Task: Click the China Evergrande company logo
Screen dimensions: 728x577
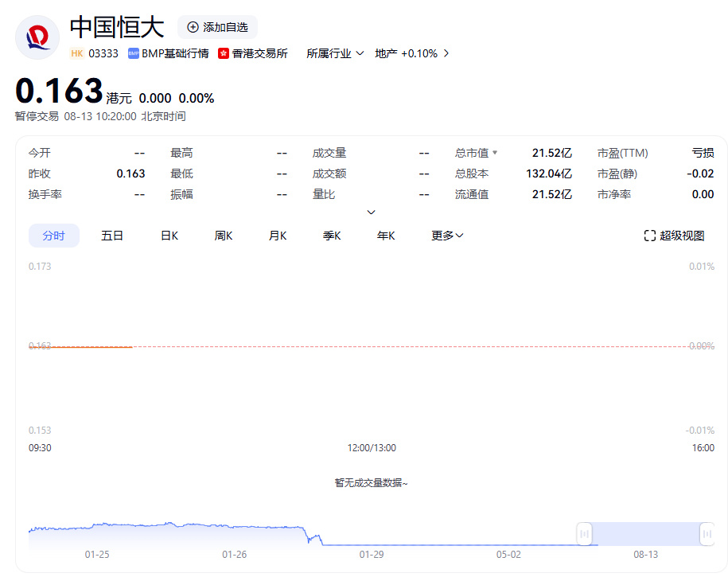Action: tap(37, 37)
